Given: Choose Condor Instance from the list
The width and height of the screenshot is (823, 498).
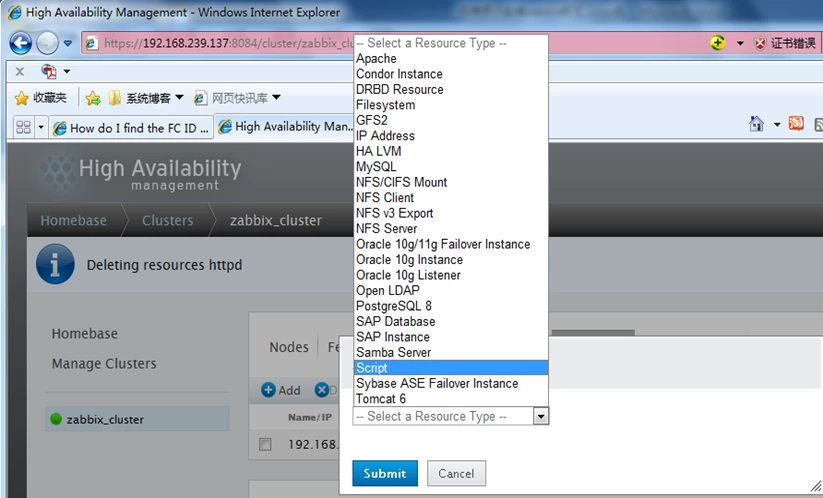Looking at the screenshot, I should tap(451, 74).
